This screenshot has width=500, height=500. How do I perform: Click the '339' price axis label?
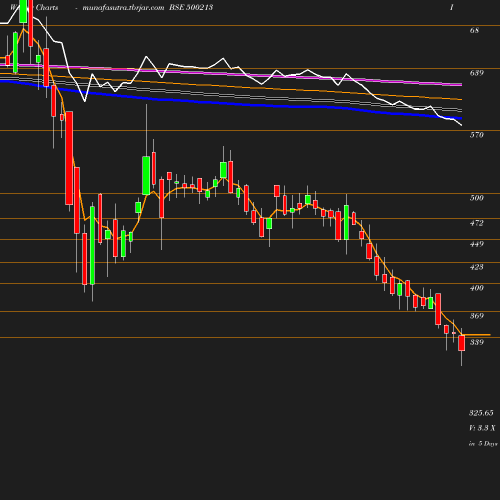[477, 342]
